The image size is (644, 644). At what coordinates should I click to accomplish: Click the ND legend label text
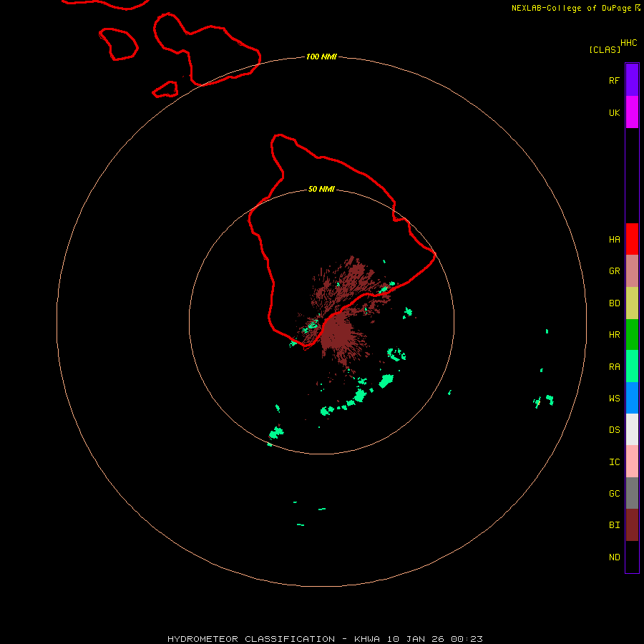(614, 557)
